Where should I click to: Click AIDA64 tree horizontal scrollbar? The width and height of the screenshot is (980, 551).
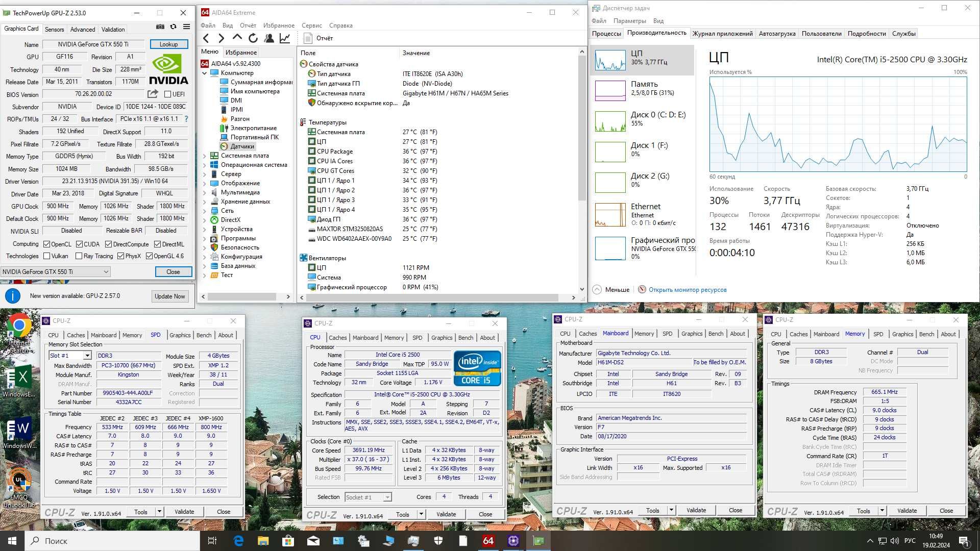247,296
